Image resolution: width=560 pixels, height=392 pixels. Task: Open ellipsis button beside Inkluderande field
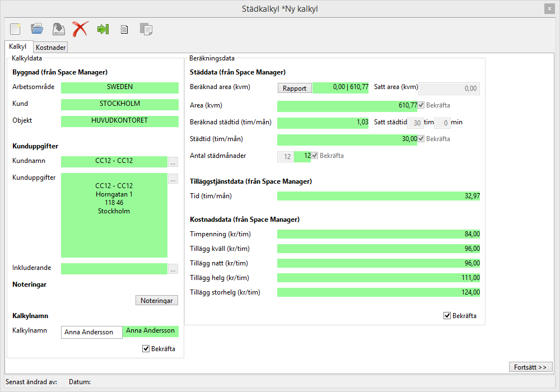[x=173, y=269]
